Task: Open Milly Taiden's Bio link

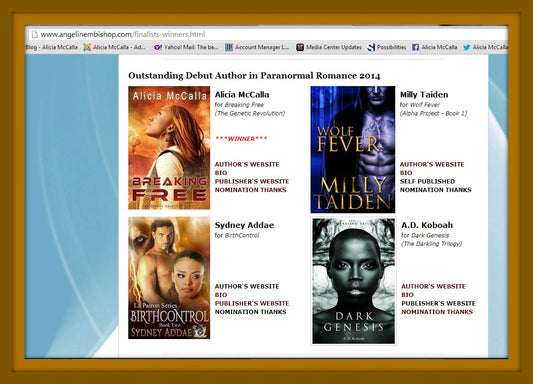Action: [406, 173]
